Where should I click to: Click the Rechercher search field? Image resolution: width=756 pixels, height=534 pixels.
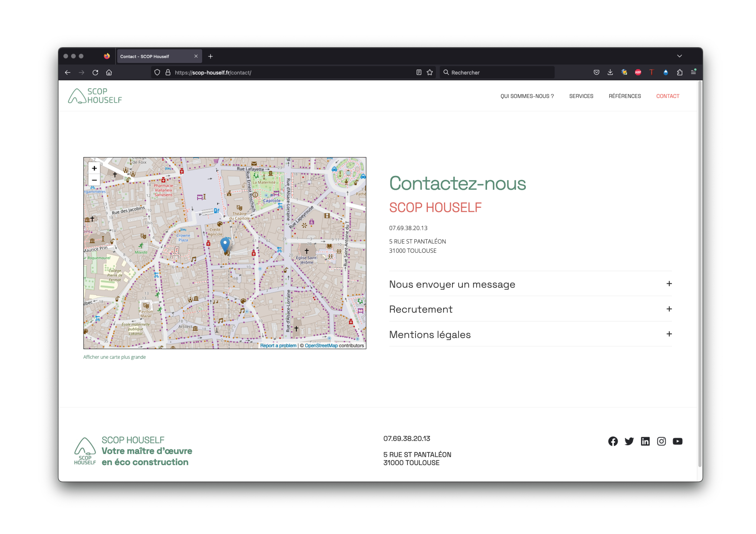497,72
